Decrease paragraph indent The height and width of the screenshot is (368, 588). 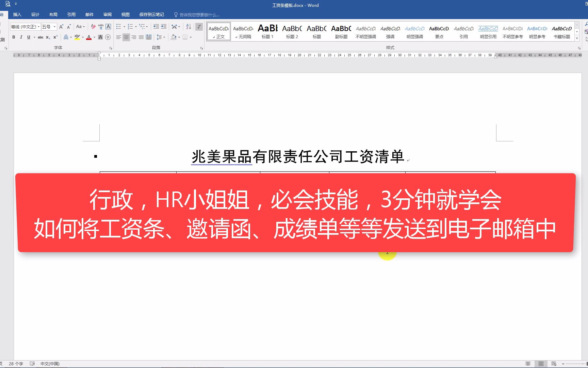[x=156, y=27]
